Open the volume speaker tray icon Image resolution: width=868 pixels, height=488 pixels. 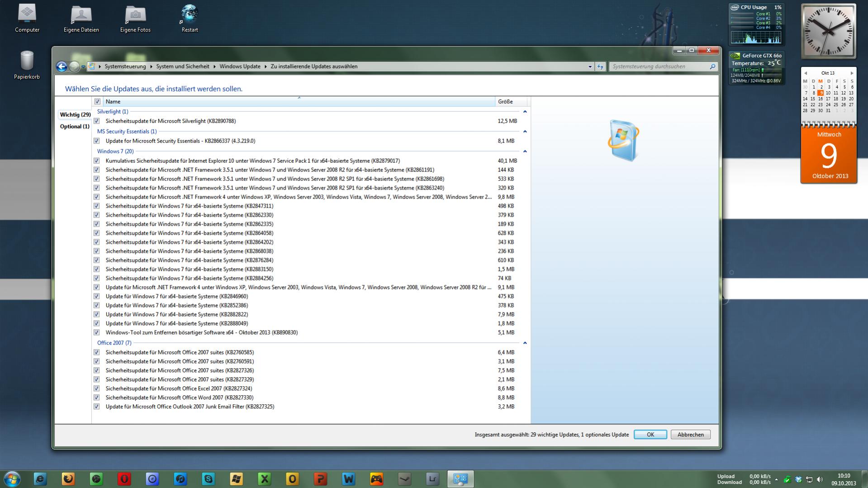pos(820,479)
